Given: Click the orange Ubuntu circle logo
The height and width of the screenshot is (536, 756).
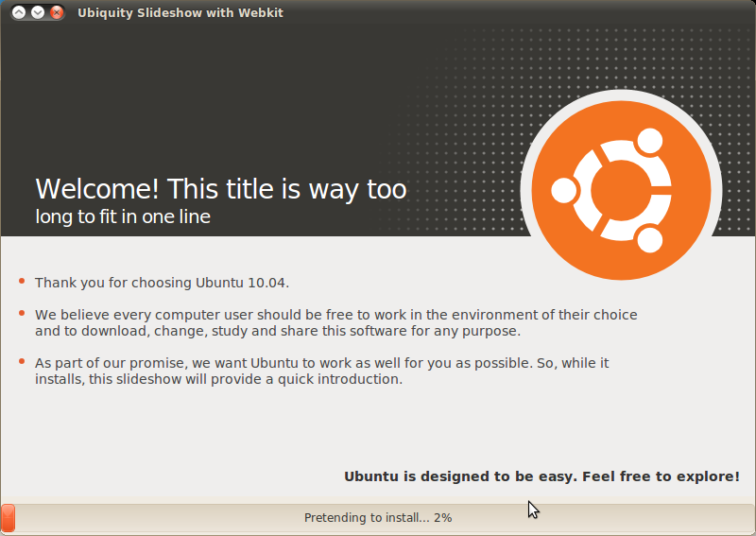Looking at the screenshot, I should [x=620, y=190].
